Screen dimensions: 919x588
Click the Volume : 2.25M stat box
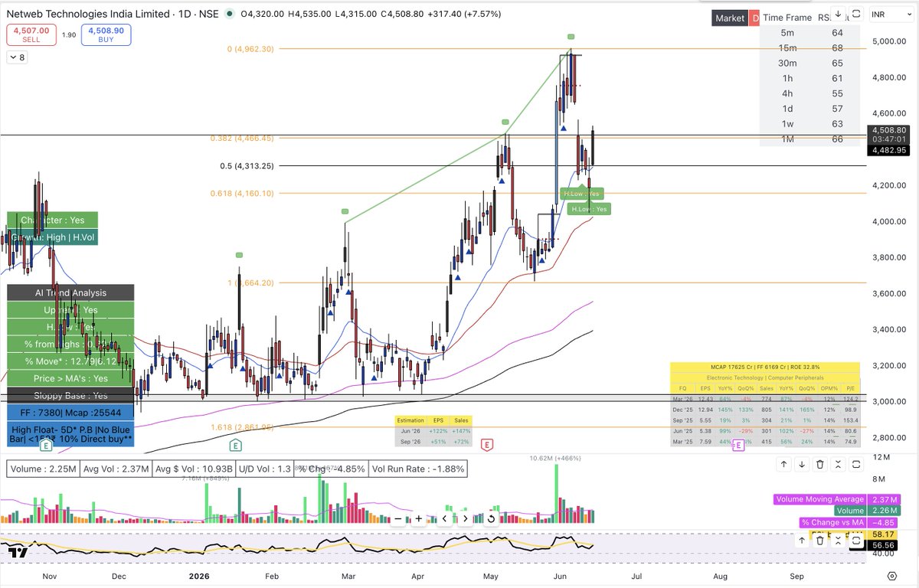42,469
